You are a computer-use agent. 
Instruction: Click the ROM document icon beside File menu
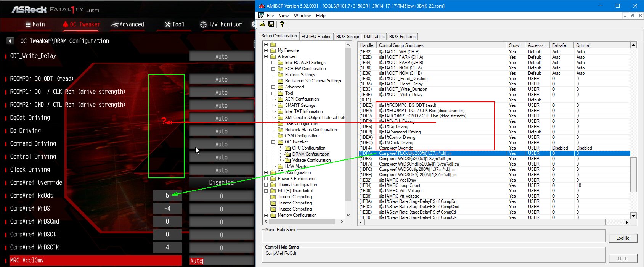tap(261, 15)
